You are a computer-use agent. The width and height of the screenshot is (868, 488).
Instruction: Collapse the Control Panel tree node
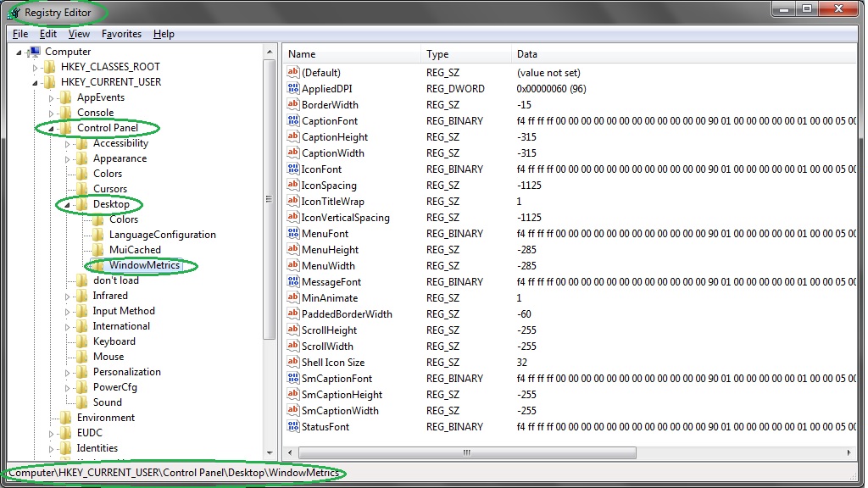(51, 129)
